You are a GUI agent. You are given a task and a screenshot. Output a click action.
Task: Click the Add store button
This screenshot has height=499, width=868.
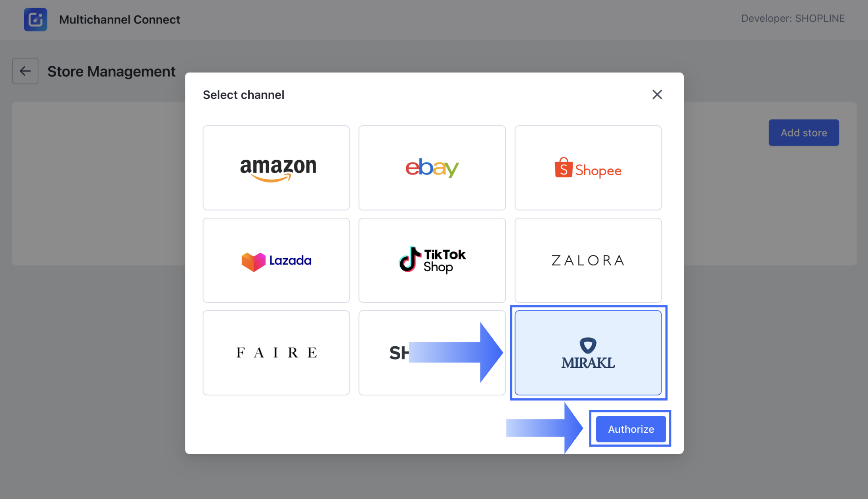coord(804,132)
